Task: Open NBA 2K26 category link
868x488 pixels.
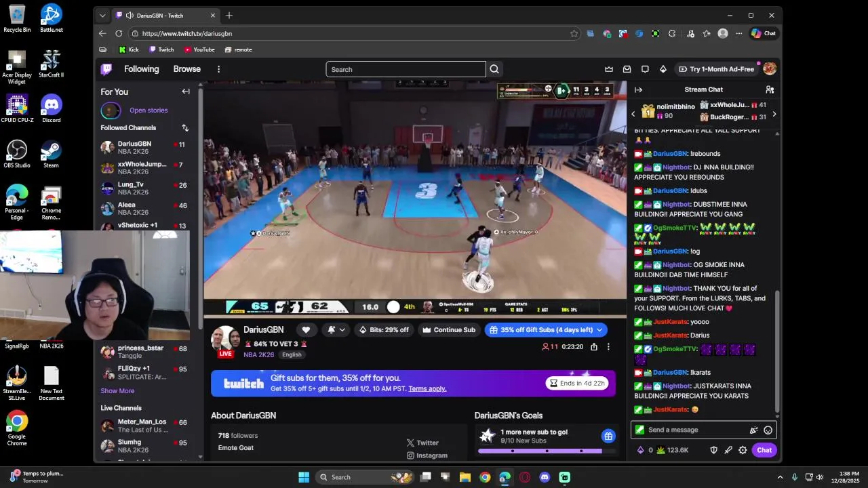Action: 258,354
